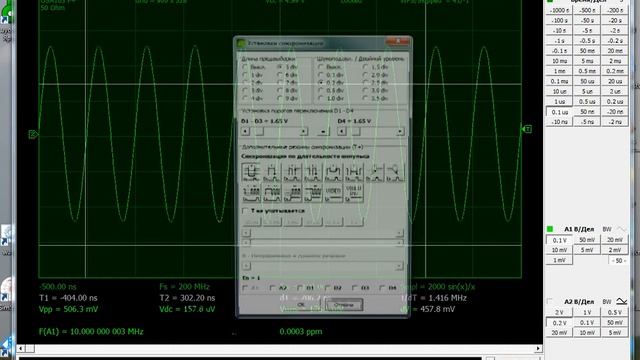640x360 pixels.
Task: Click the D1-D3 threshold slider thumb
Action: [260, 131]
